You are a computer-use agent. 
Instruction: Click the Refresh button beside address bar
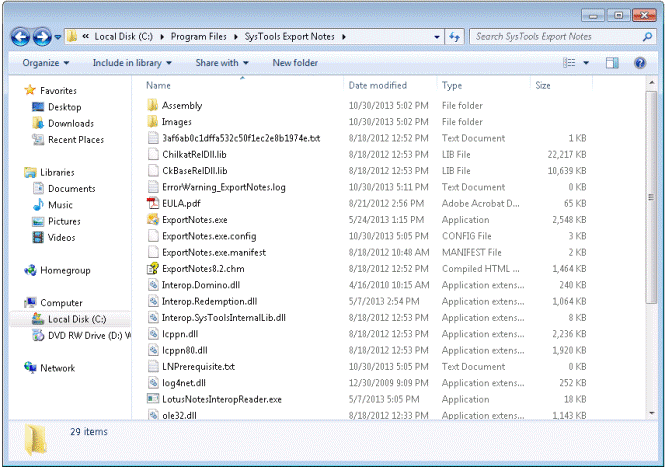tap(454, 37)
